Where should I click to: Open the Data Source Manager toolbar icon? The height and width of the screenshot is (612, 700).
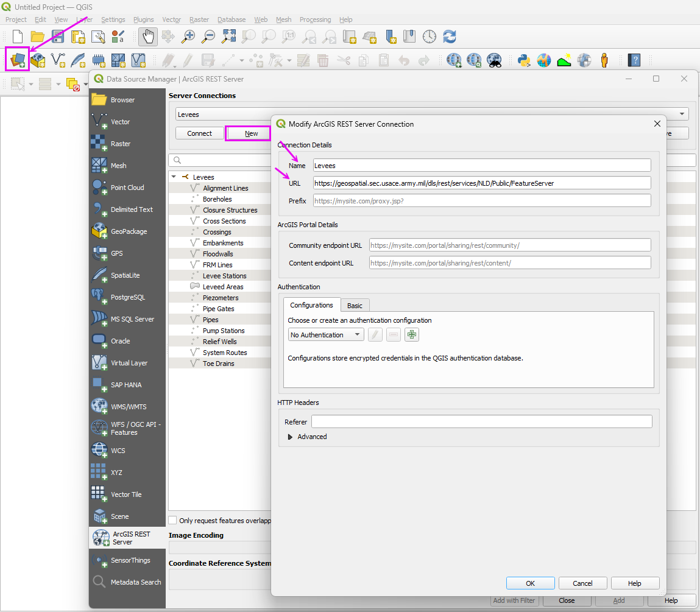[18, 60]
